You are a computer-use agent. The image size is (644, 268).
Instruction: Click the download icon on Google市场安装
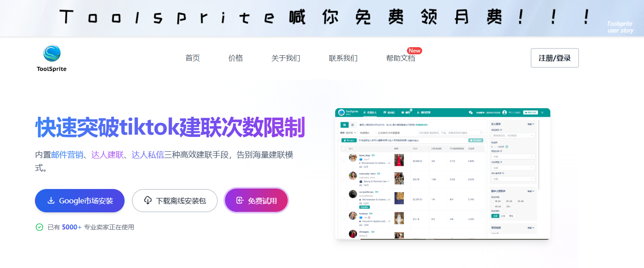coord(51,201)
